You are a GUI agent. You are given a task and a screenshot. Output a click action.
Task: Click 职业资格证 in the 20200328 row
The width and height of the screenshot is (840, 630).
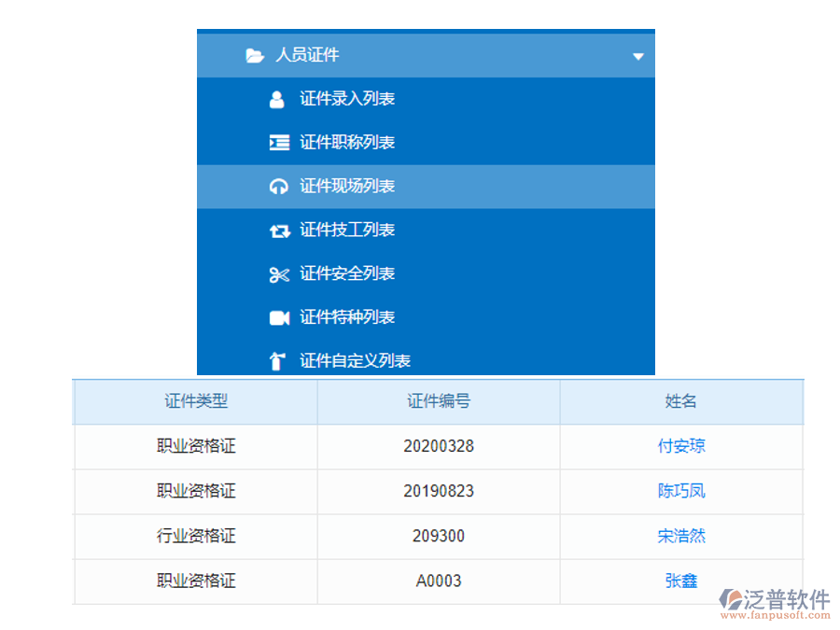coord(196,446)
